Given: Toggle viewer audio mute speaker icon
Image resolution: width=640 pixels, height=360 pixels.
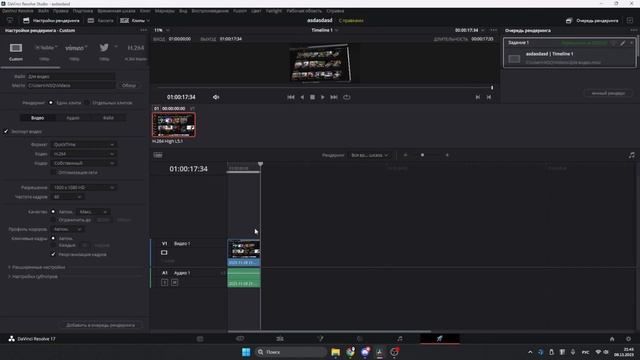Looking at the screenshot, I should (x=216, y=97).
